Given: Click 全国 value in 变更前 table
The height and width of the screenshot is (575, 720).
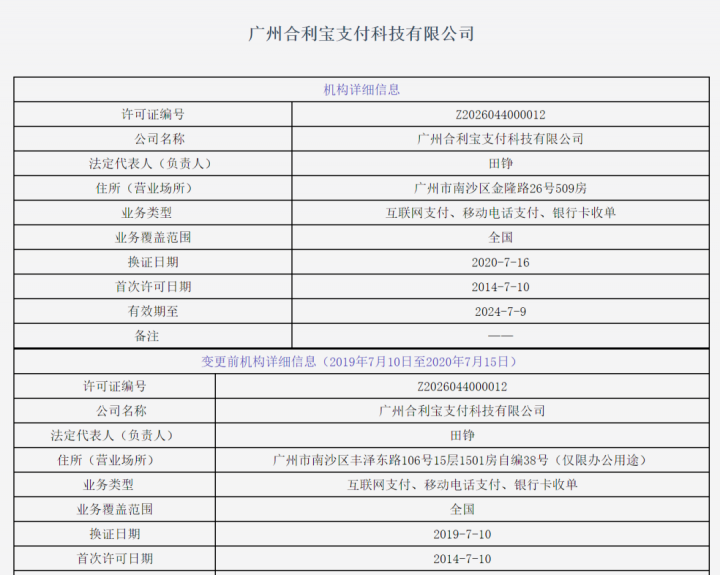Looking at the screenshot, I should tap(462, 509).
